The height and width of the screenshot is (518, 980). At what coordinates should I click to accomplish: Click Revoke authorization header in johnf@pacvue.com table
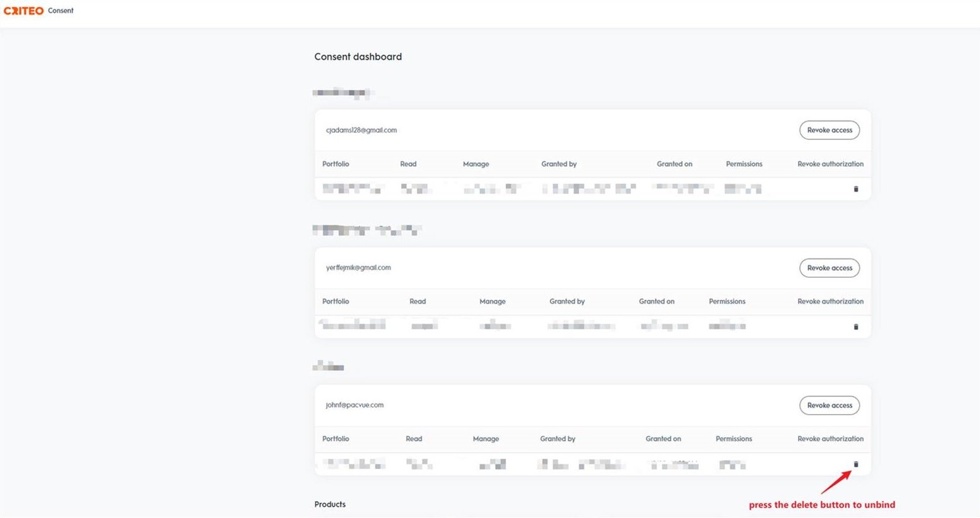click(x=830, y=439)
